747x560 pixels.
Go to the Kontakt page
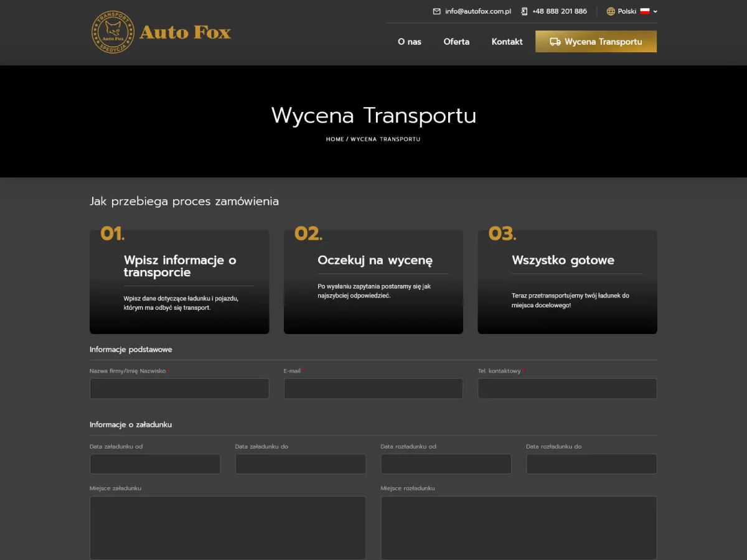507,42
